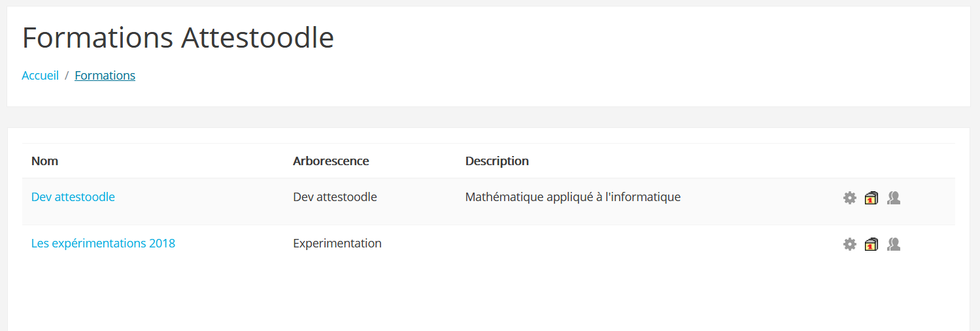
Task: Open the learners icon for Dev attestoodle
Action: 894,198
